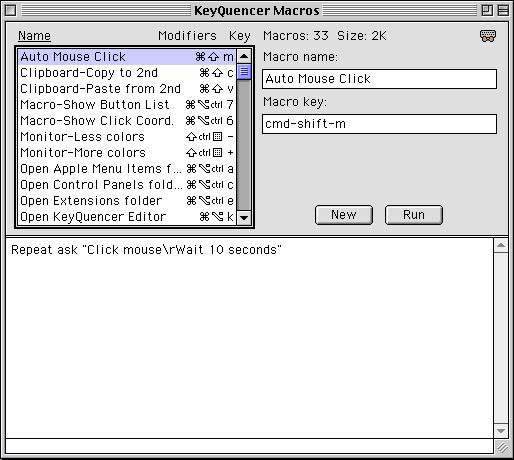This screenshot has width=514, height=460.
Task: Click the script line starting Repeat ask
Action: coord(146,250)
